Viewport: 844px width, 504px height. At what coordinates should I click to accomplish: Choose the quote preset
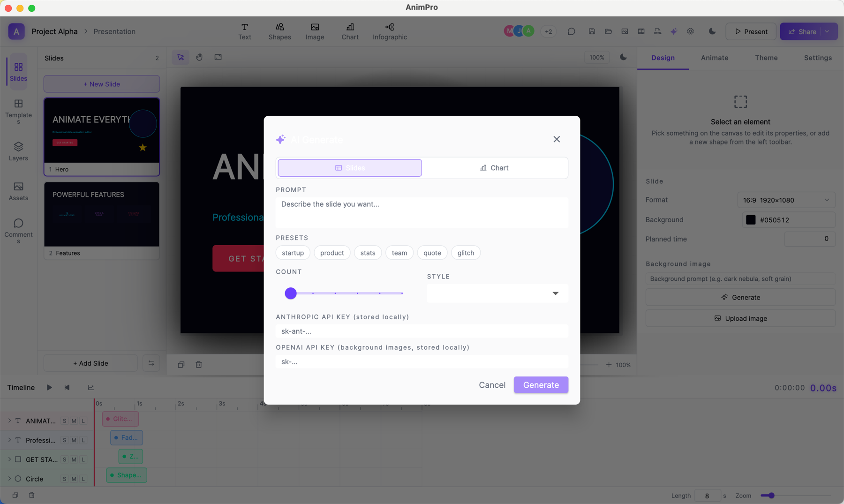click(x=432, y=253)
